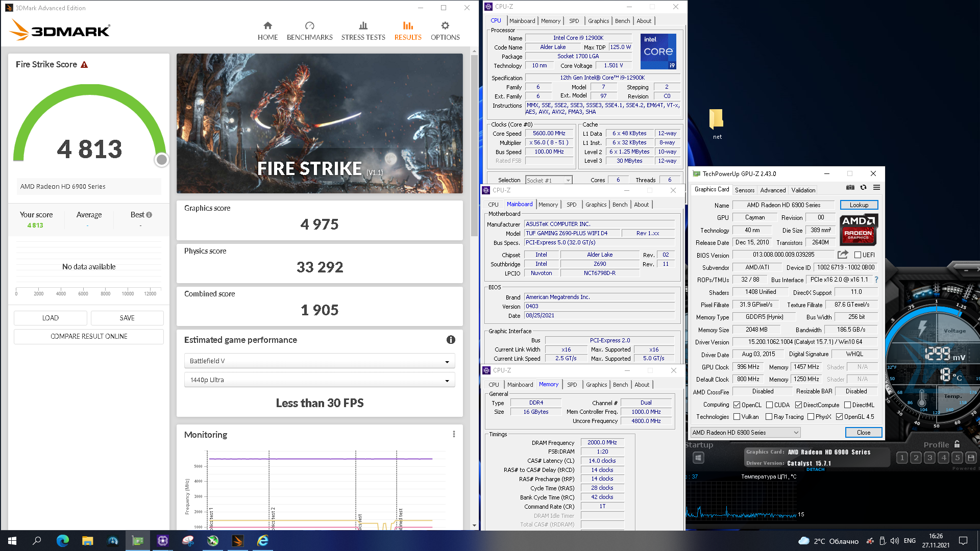Open Graphics tab in bottom CPU-Z window

[596, 385]
